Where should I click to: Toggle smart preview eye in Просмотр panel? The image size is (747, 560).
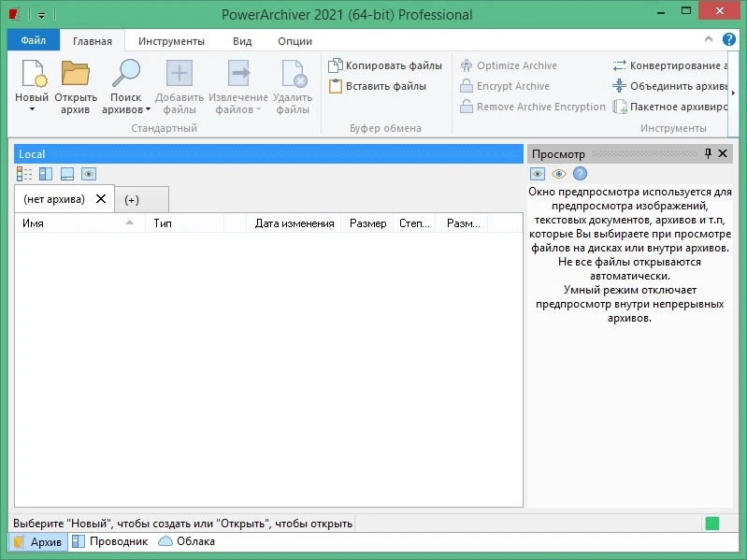pos(559,174)
